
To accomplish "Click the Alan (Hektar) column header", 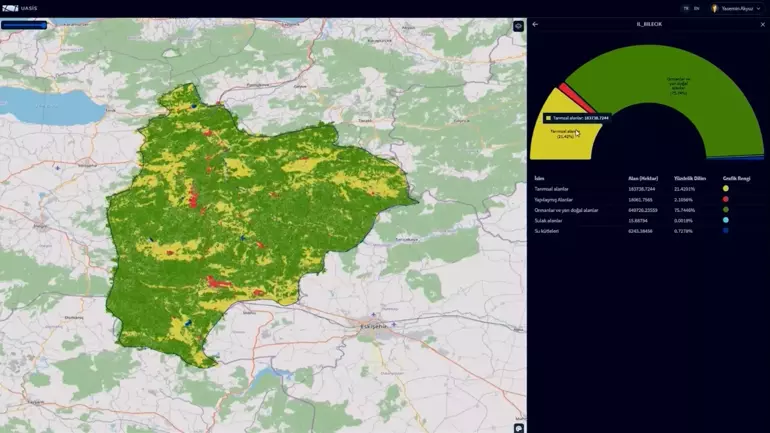I will click(x=642, y=177).
